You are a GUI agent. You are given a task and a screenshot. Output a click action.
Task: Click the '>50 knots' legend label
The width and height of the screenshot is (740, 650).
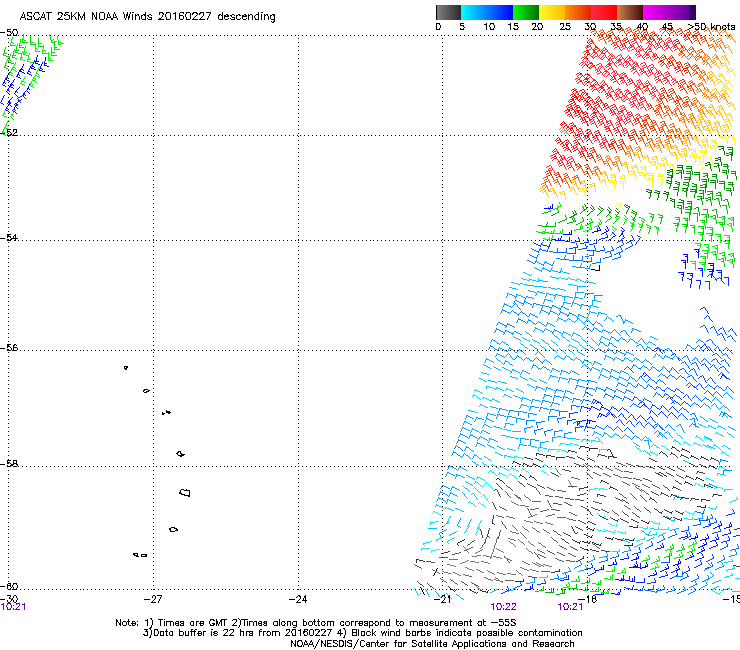coord(712,27)
